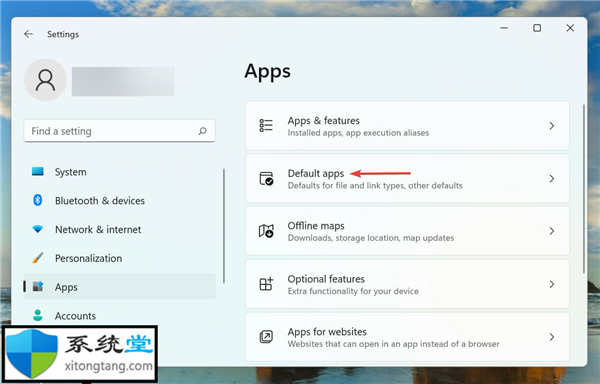Click the Bluetooth icon in sidebar
This screenshot has height=384, width=600.
[x=38, y=200]
